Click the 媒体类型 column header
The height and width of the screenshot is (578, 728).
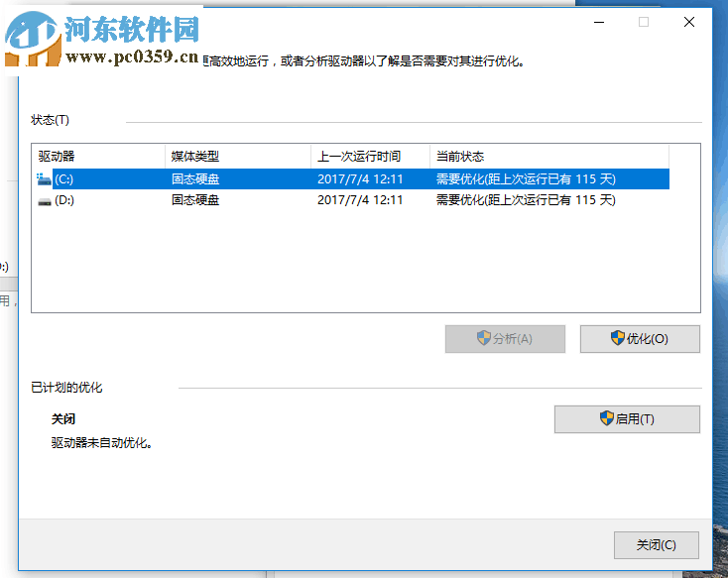[x=238, y=157]
